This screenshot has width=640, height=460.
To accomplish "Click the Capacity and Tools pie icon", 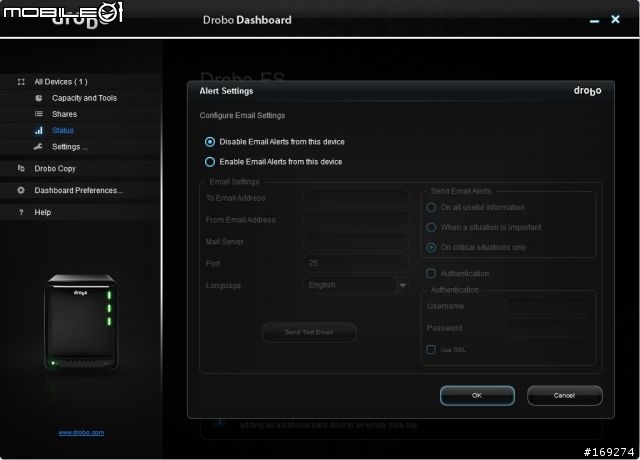I will (x=39, y=98).
